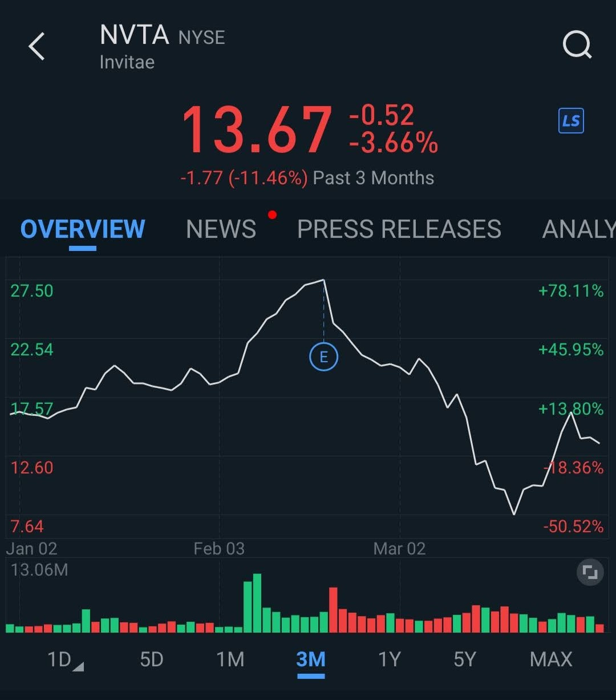
Task: Select the 1M time range
Action: point(230,659)
